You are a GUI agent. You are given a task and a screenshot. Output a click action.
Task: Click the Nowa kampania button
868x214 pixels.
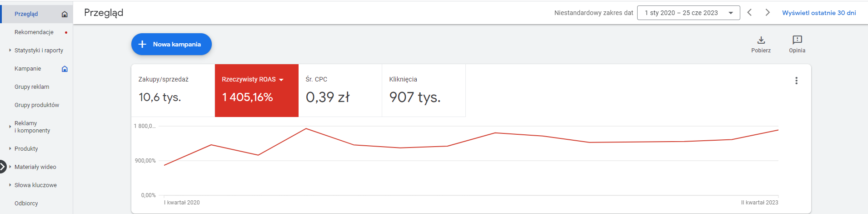click(x=171, y=44)
